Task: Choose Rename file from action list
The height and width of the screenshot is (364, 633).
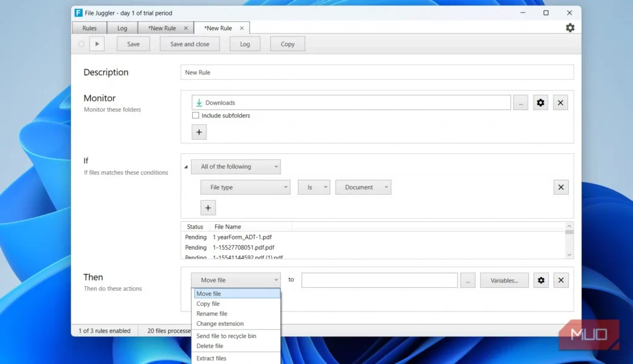Action: click(212, 314)
